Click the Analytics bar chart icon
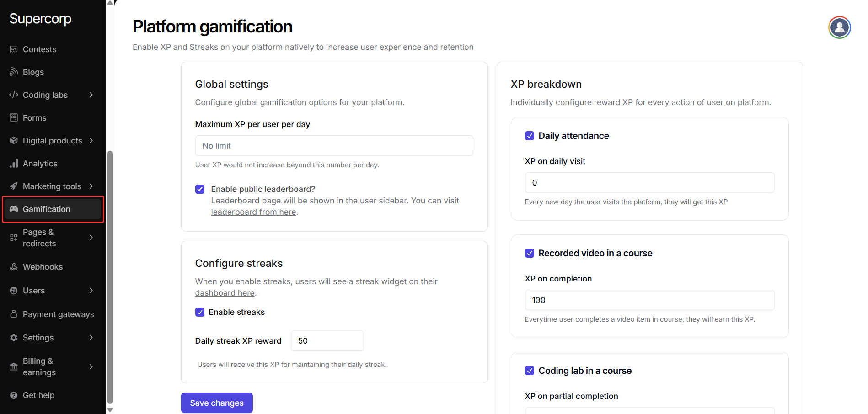868x414 pixels. 14,164
